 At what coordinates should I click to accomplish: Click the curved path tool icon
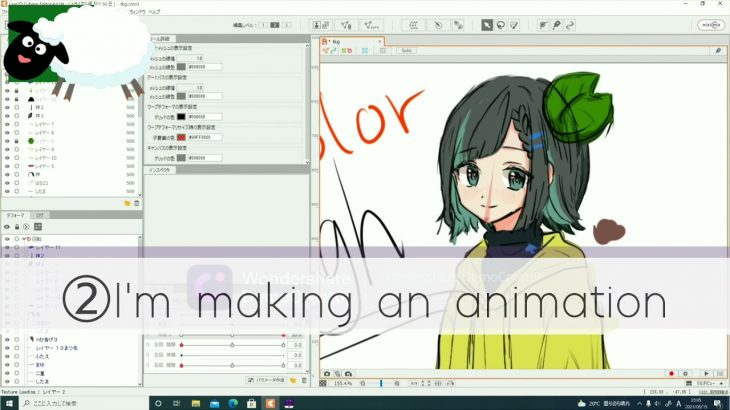tap(570, 25)
